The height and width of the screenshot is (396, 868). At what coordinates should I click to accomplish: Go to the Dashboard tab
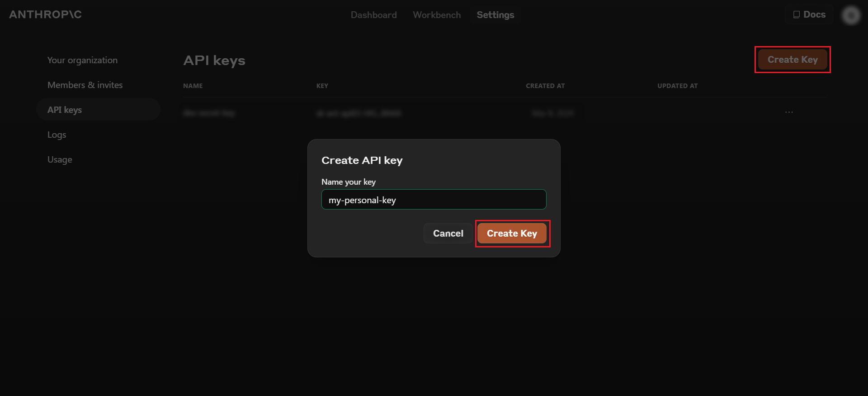click(373, 15)
